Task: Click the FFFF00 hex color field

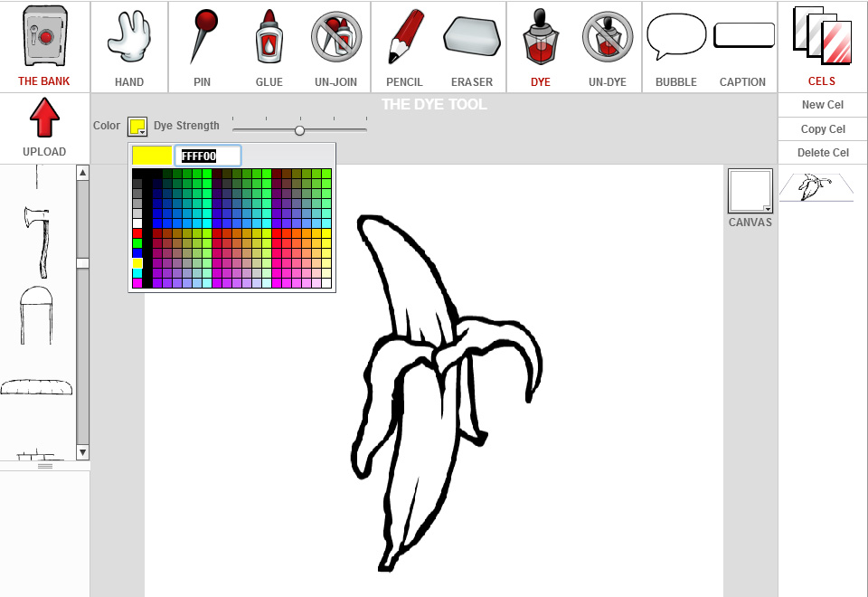Action: point(208,156)
